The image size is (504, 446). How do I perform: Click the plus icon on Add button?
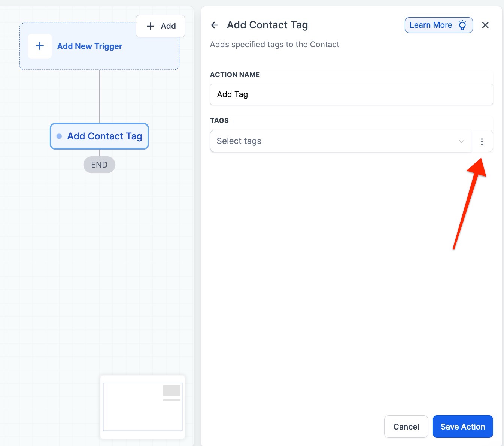pos(151,26)
